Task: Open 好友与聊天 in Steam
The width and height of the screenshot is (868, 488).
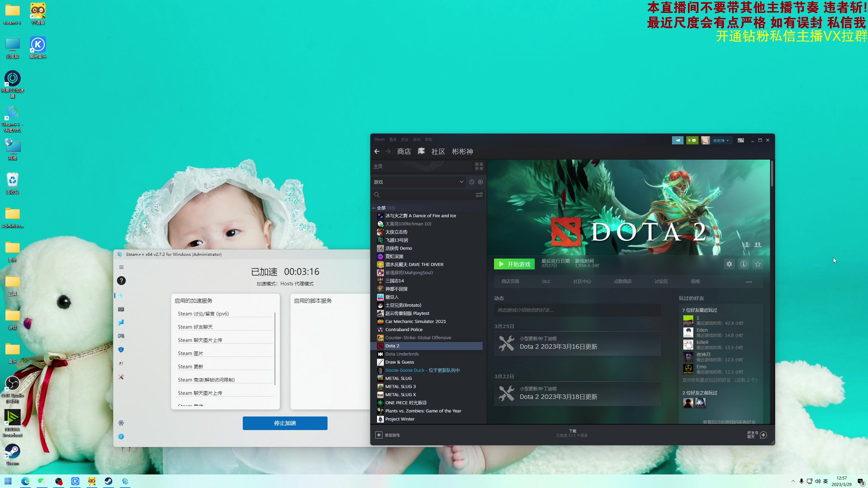Action: tap(757, 435)
